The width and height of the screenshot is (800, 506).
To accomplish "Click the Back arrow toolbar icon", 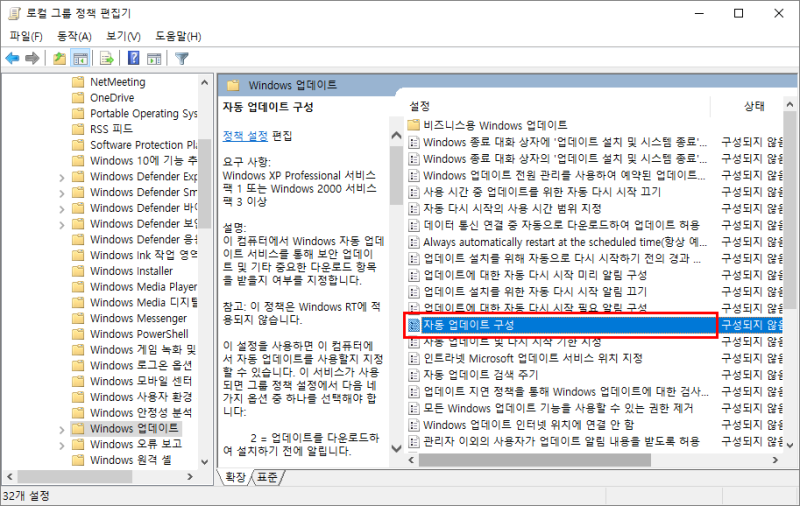I will tap(12, 59).
